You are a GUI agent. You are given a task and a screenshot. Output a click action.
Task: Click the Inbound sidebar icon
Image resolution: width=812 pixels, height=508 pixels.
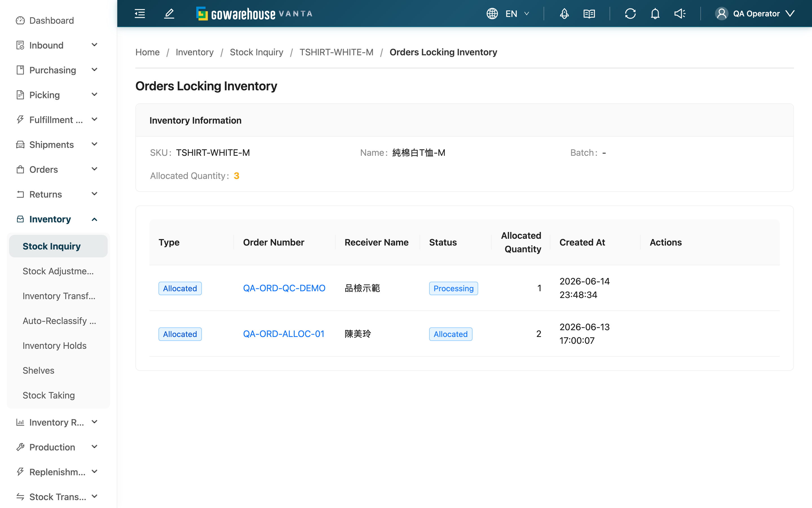tap(20, 45)
